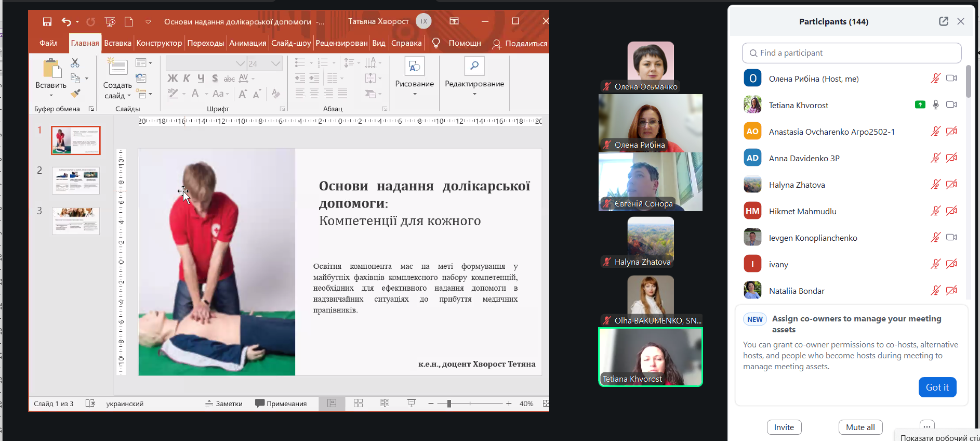Click the Cut scissors icon
The image size is (980, 441).
75,63
